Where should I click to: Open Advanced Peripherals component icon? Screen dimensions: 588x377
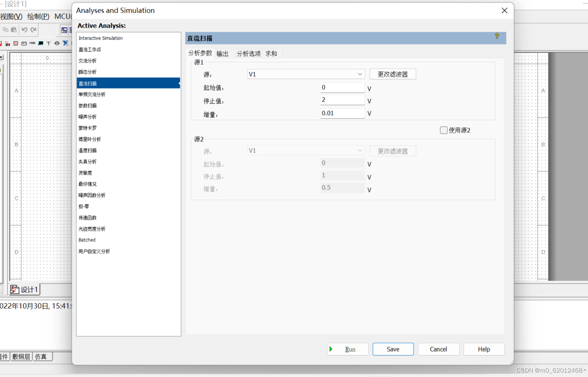40,43
